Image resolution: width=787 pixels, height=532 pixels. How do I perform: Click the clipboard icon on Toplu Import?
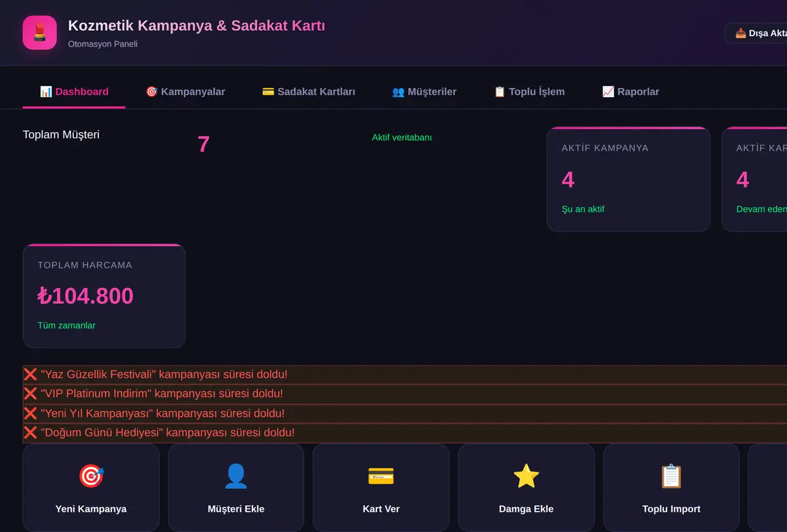pyautogui.click(x=672, y=476)
